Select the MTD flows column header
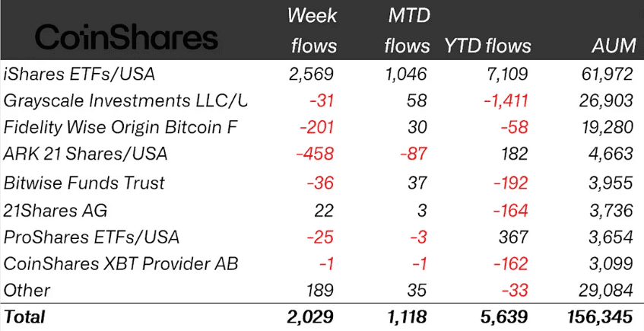The height and width of the screenshot is (331, 644). [407, 31]
